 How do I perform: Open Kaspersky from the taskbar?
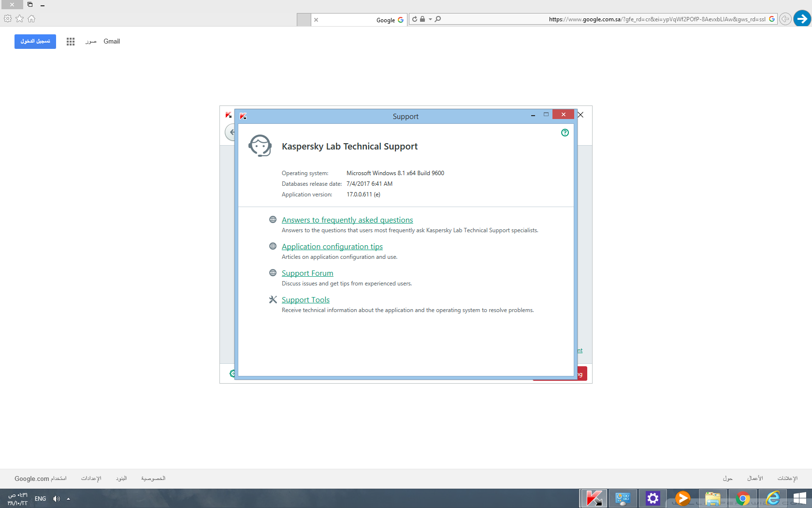pyautogui.click(x=594, y=498)
